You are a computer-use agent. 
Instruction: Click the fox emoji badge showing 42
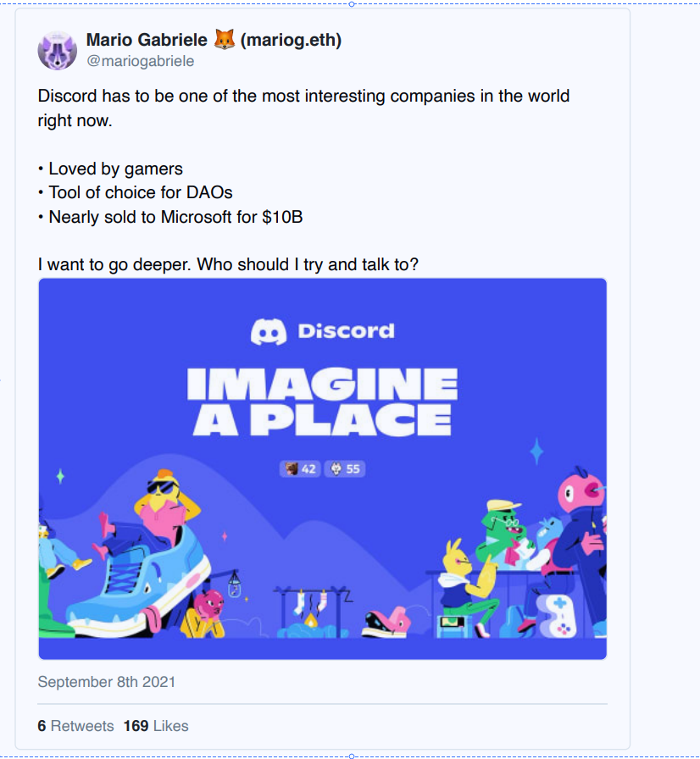click(x=298, y=468)
